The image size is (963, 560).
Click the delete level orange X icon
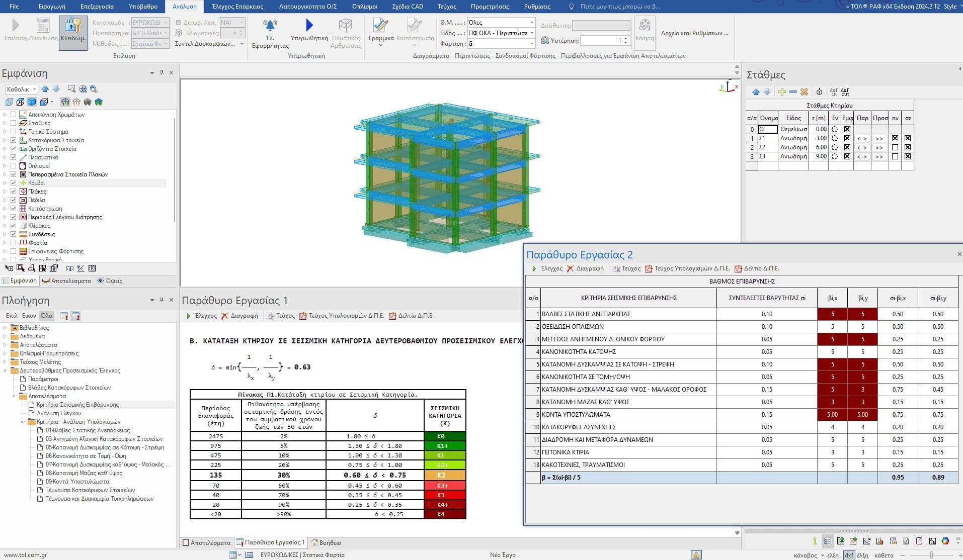pos(804,92)
